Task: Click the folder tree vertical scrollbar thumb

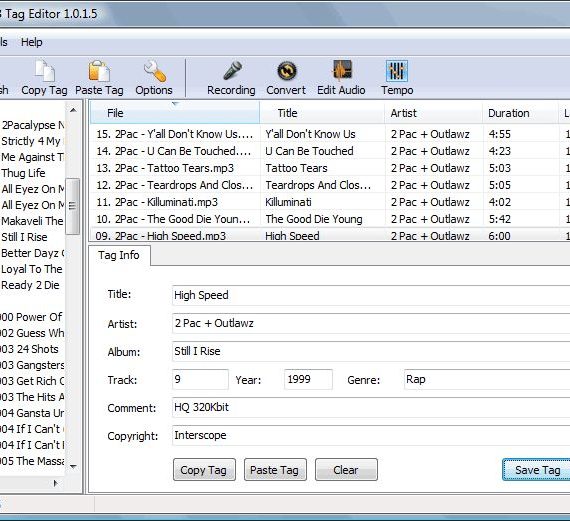Action: 73,206
